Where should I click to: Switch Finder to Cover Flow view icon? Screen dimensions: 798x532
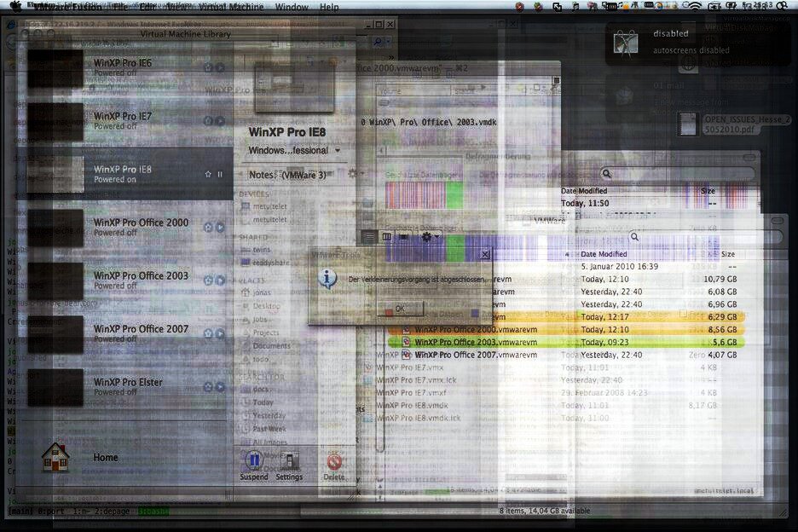403,236
